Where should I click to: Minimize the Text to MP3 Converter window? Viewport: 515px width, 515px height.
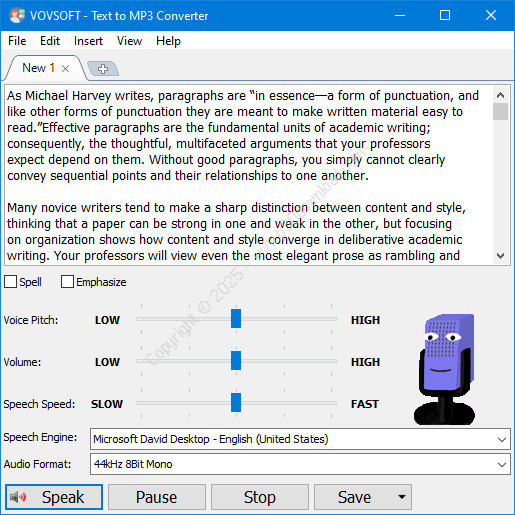400,15
